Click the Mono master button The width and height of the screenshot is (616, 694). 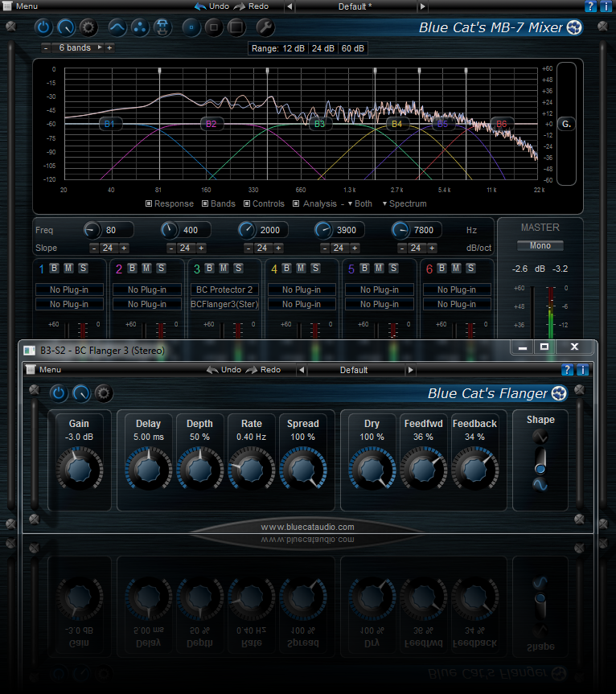540,245
